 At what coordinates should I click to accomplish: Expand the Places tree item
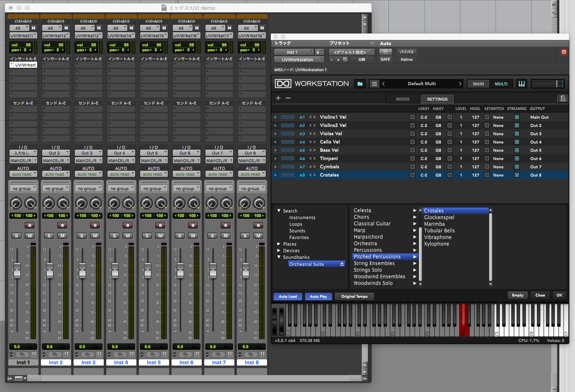[x=279, y=244]
